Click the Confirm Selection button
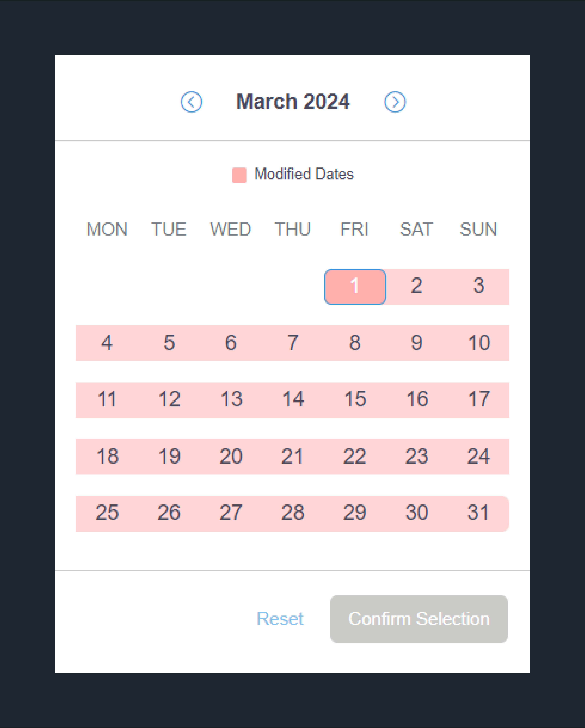 [419, 619]
